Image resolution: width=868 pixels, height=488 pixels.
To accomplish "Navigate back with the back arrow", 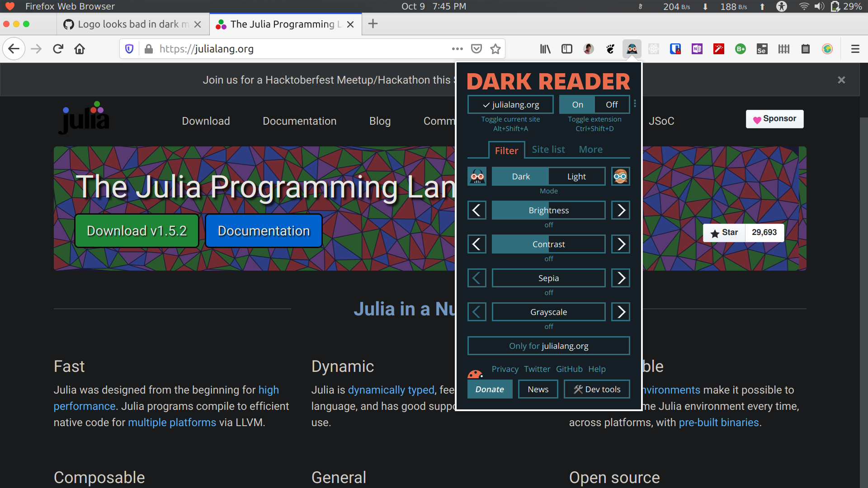I will pyautogui.click(x=14, y=49).
